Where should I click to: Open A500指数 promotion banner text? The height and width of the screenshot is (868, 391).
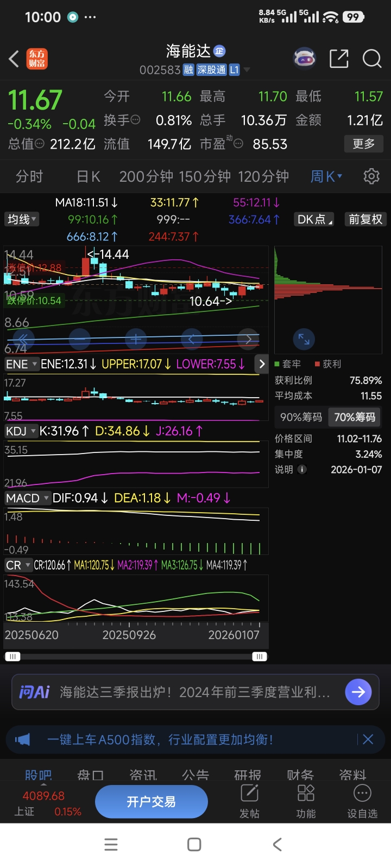(x=160, y=739)
